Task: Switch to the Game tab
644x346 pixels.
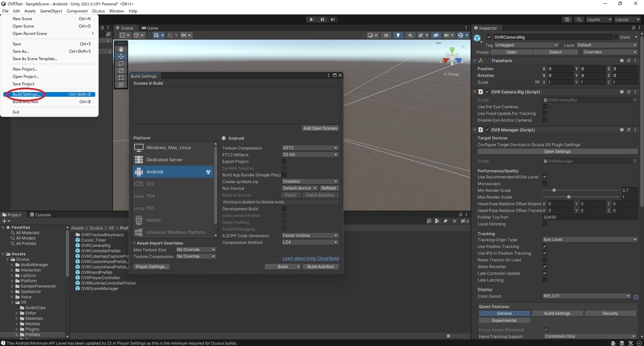Action: tap(150, 28)
